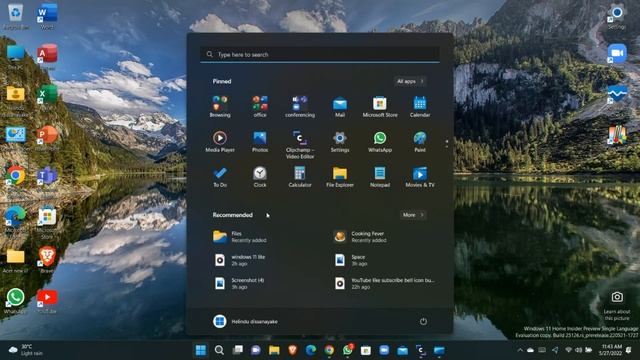
Task: Expand the All apps list
Action: 410,81
